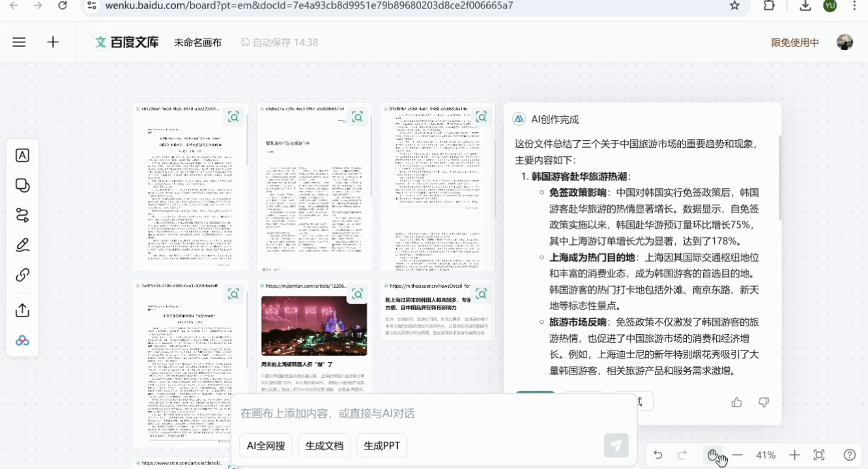Select the shape tool in sidebar
The height and width of the screenshot is (469, 868).
pos(22,186)
